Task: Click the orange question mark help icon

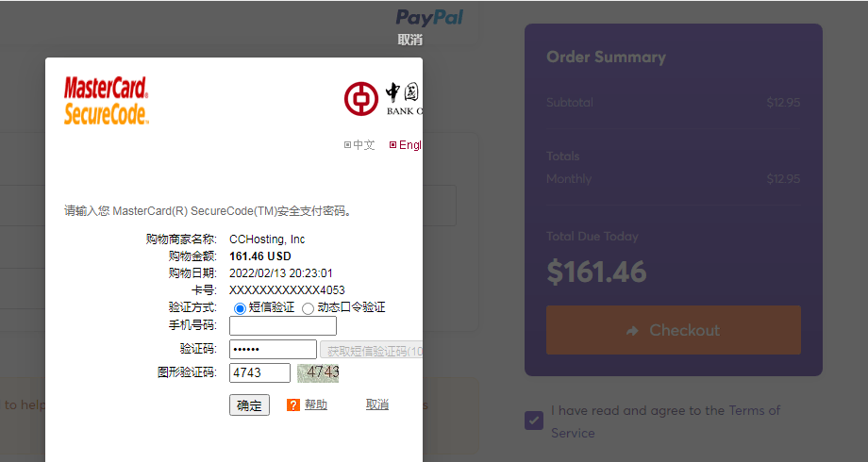Action: [292, 405]
